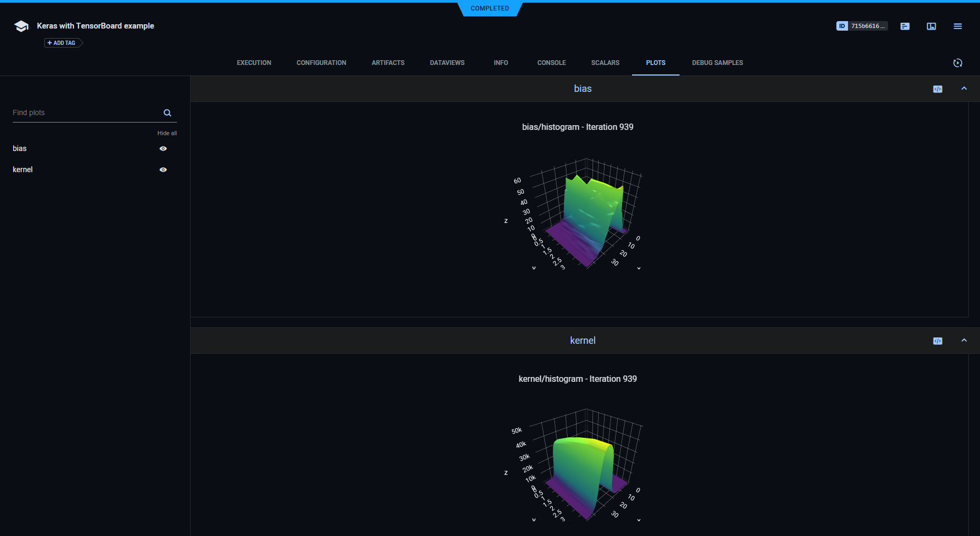Click the Find plots search field
Screen dimensions: 980x536
(84, 113)
